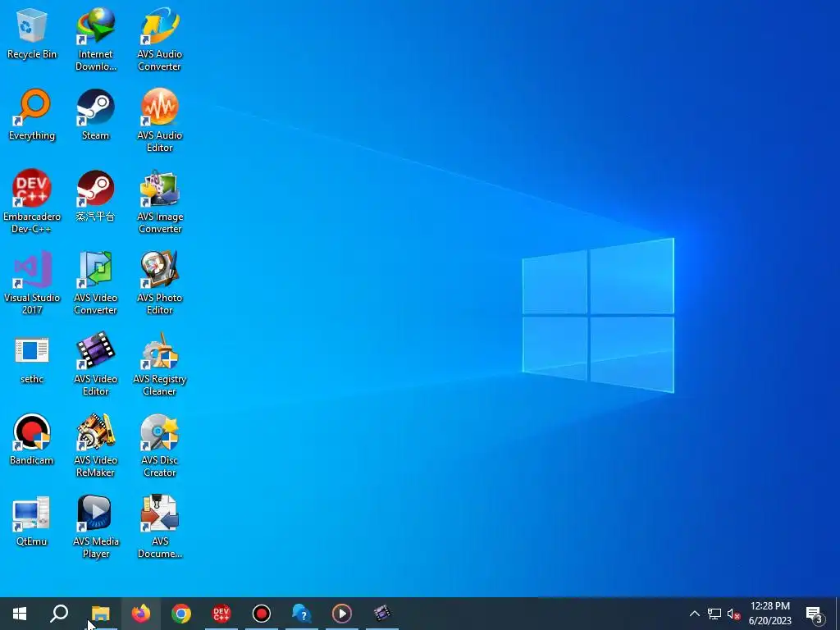Select the AVS Image Converter shortcut
This screenshot has width=840, height=630.
[x=160, y=202]
